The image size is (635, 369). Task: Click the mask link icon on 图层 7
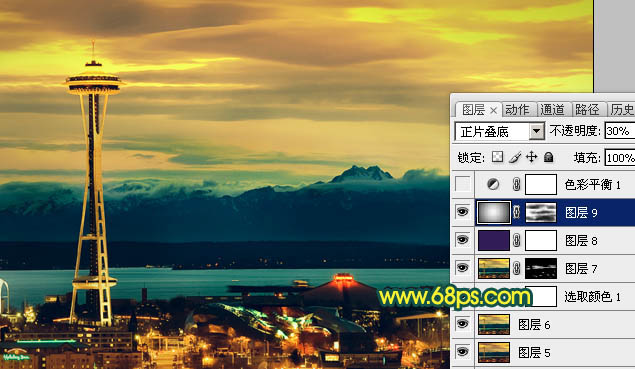(x=516, y=269)
